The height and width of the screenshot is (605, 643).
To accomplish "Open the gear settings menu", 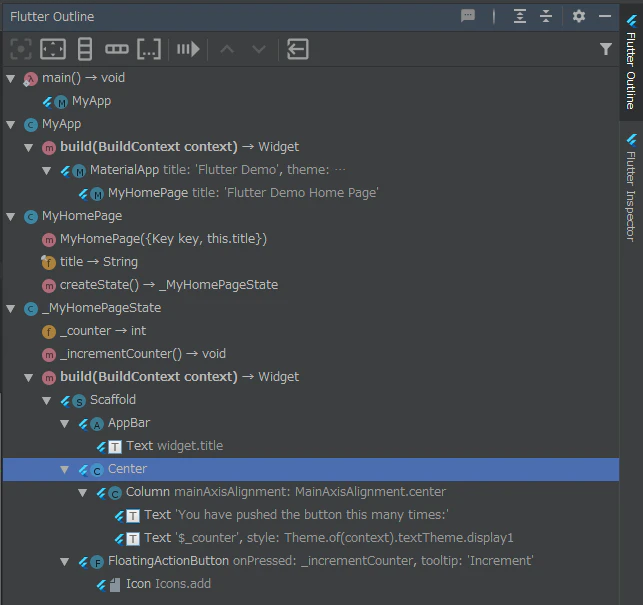I will (x=579, y=16).
